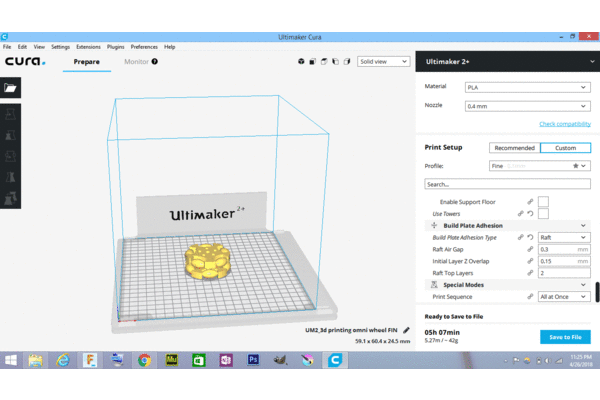Image resolution: width=600 pixels, height=400 pixels.
Task: Open the Extensions menu
Action: pos(88,47)
